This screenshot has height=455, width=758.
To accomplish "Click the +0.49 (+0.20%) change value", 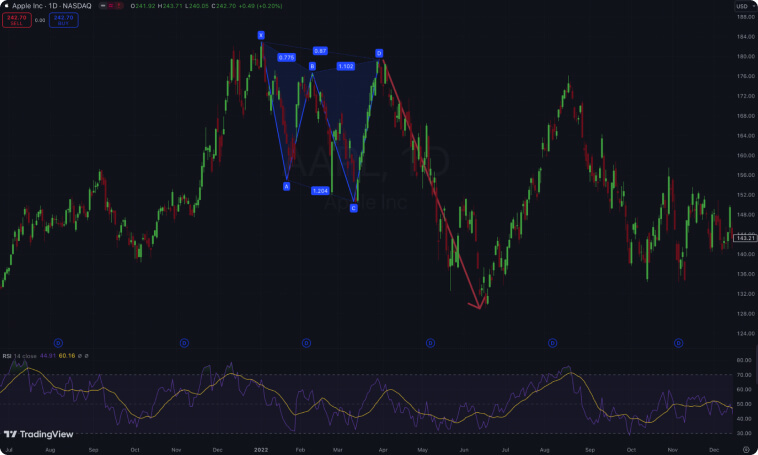I will point(261,6).
